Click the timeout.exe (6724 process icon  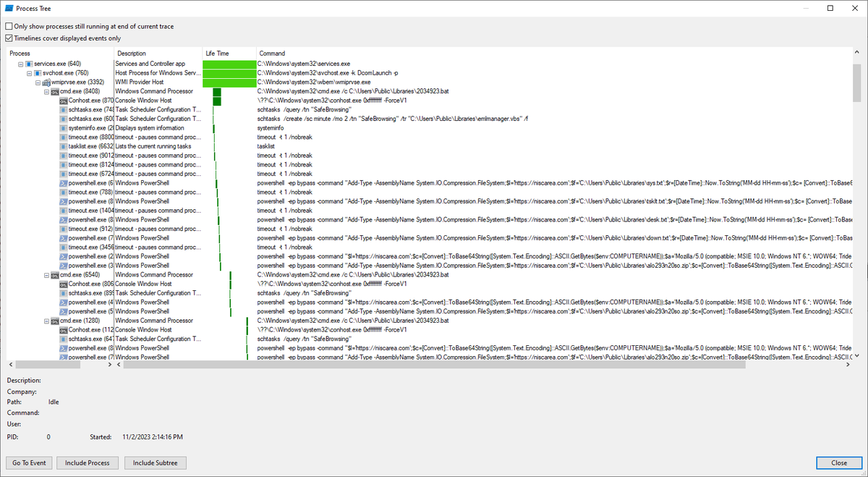(64, 174)
